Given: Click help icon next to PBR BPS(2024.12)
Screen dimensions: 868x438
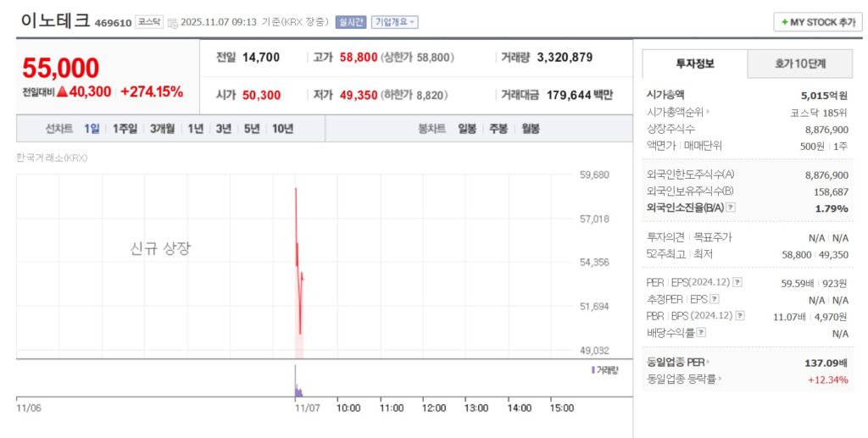Looking at the screenshot, I should 740,315.
